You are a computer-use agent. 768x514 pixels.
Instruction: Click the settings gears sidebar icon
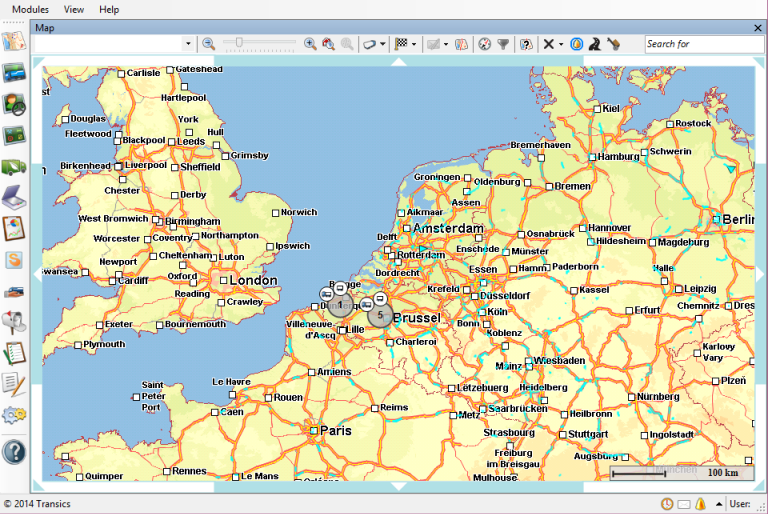pos(14,415)
